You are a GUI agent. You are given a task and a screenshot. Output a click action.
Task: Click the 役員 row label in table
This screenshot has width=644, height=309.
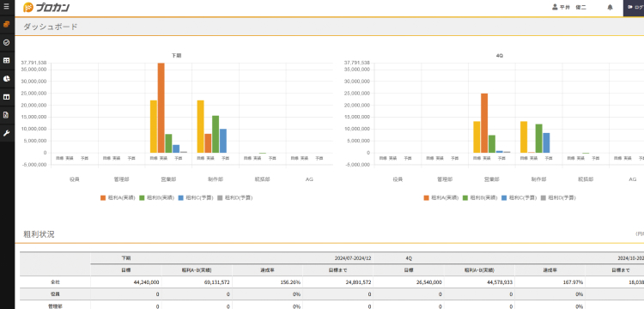tap(55, 294)
